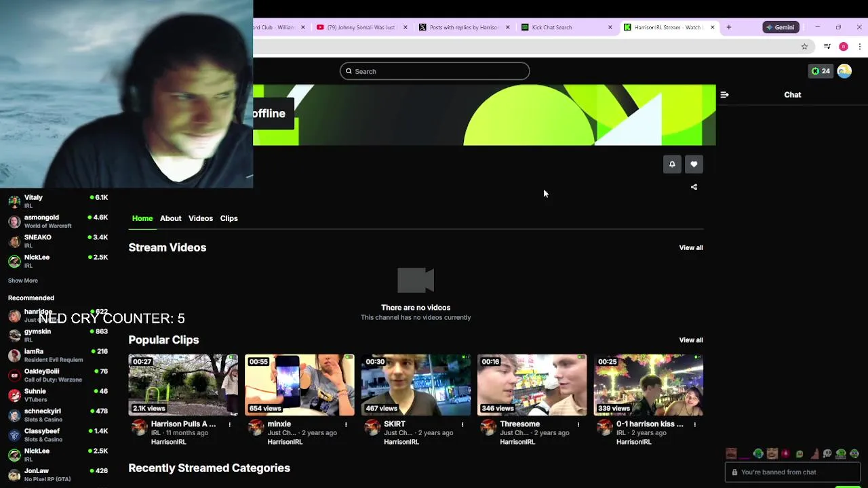
Task: Open a new browser tab with plus icon
Action: click(728, 27)
